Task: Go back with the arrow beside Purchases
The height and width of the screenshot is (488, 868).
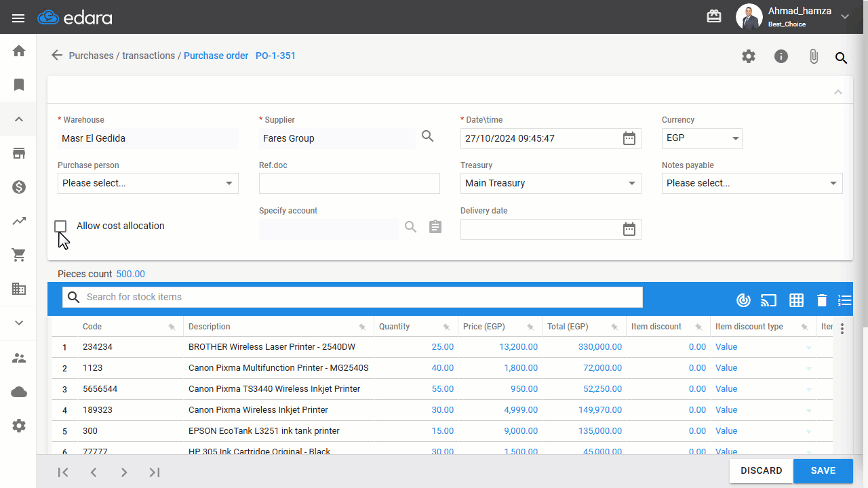Action: pyautogui.click(x=57, y=56)
